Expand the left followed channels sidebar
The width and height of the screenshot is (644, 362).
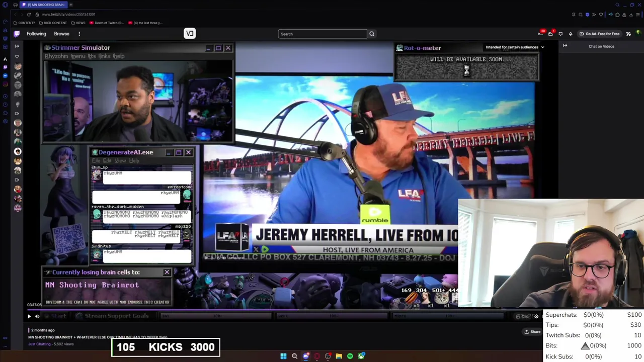(17, 46)
